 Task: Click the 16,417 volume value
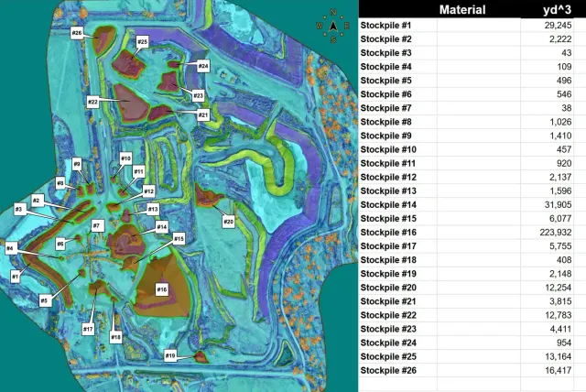558,371
